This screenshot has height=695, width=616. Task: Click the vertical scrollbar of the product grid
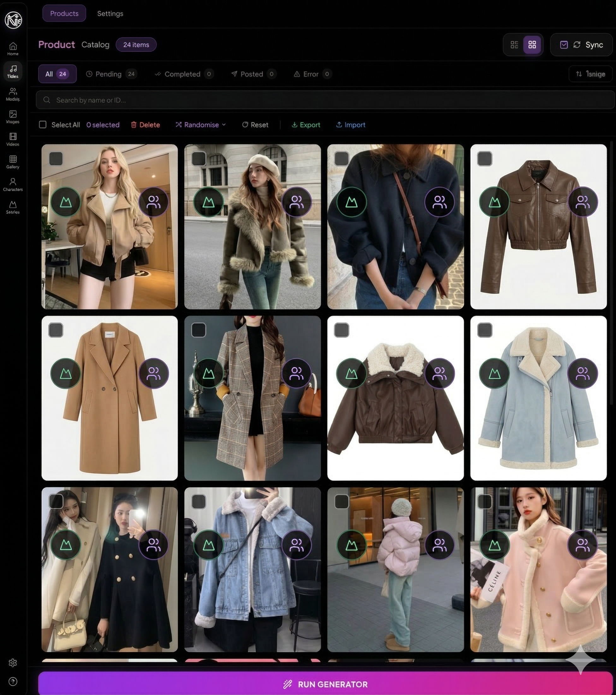point(612,273)
